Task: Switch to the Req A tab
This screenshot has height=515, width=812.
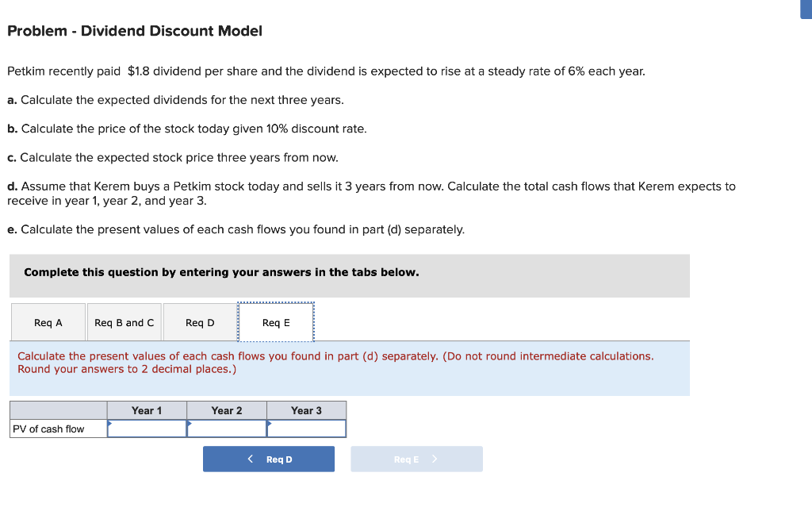Action: [48, 321]
